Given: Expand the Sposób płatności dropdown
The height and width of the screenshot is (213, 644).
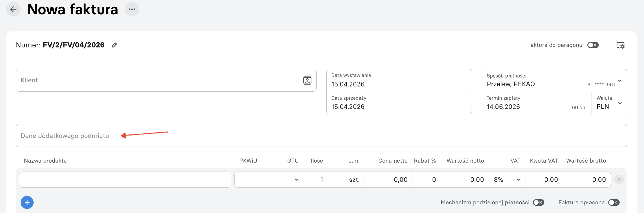Looking at the screenshot, I should 554,80.
